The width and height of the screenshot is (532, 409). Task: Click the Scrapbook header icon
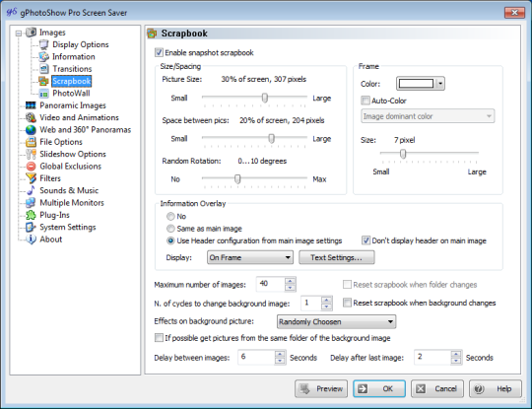pos(152,34)
